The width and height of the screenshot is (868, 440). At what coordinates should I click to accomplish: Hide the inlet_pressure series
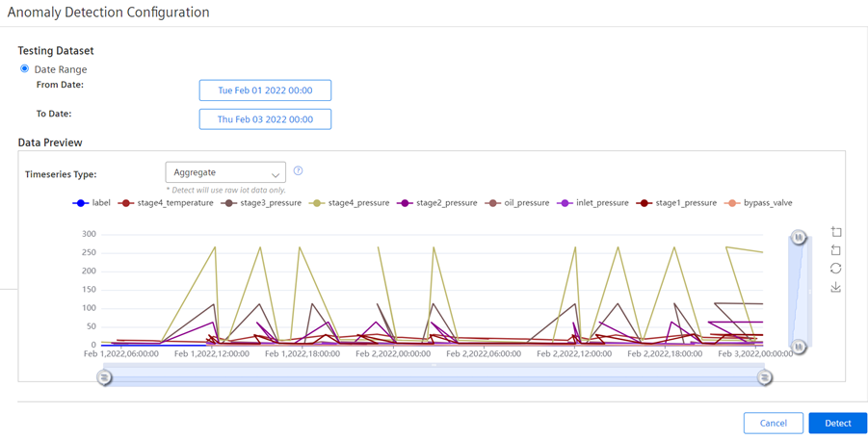[592, 203]
